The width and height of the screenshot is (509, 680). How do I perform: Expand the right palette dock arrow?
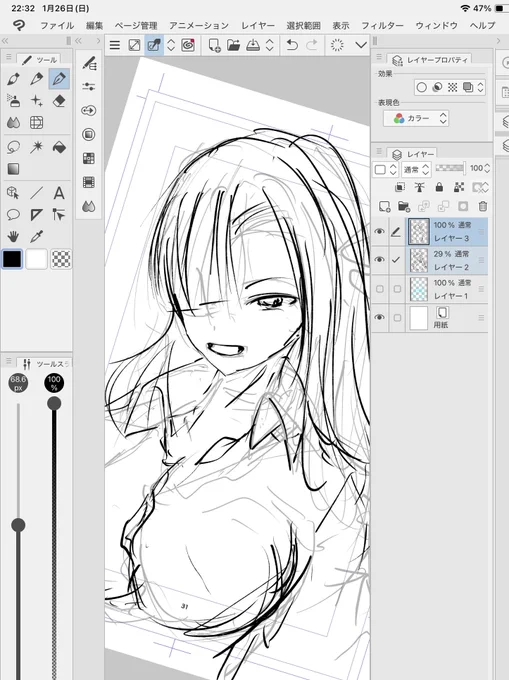[498, 41]
